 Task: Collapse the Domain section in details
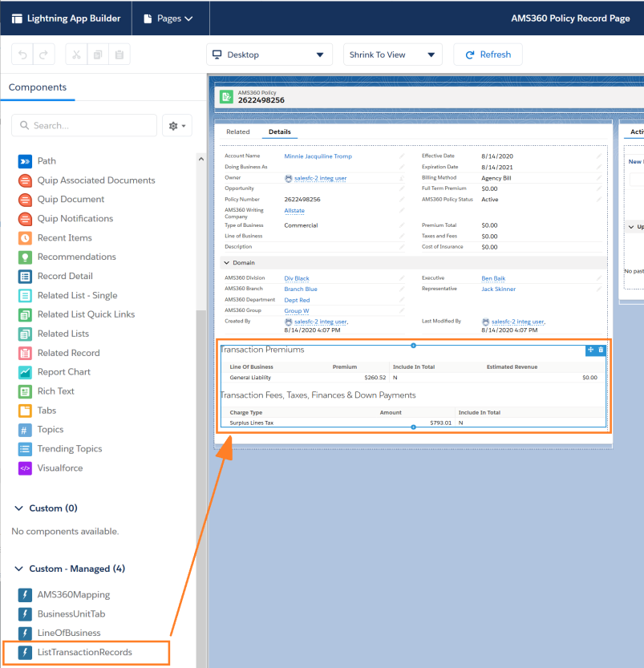[226, 263]
